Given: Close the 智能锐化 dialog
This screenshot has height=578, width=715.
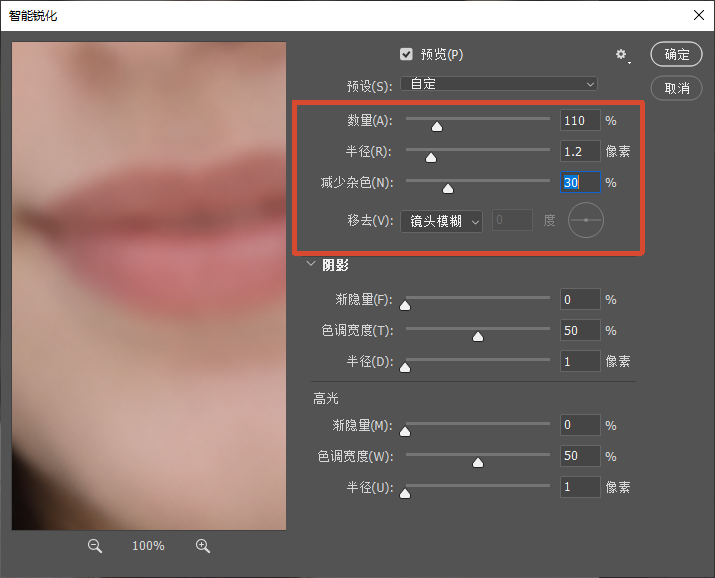Looking at the screenshot, I should click(x=699, y=15).
